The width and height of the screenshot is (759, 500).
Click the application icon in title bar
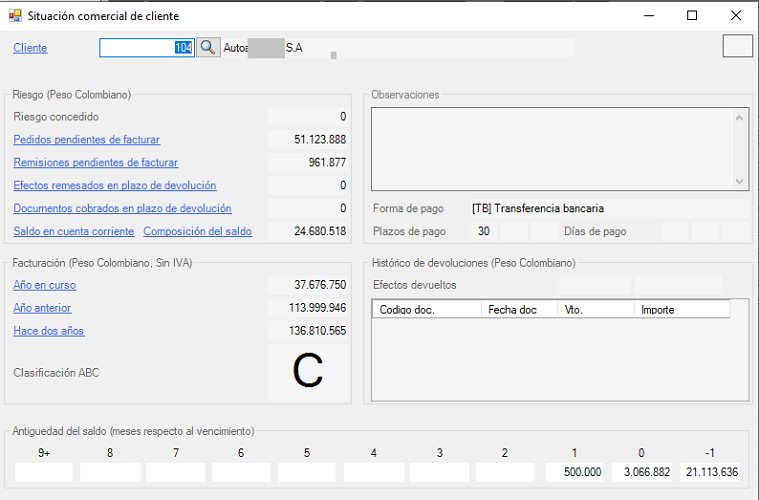pyautogui.click(x=14, y=15)
